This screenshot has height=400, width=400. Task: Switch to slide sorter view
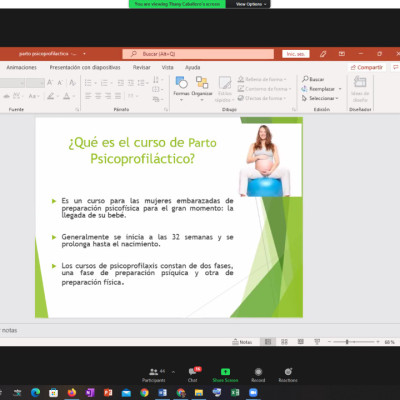(x=284, y=342)
